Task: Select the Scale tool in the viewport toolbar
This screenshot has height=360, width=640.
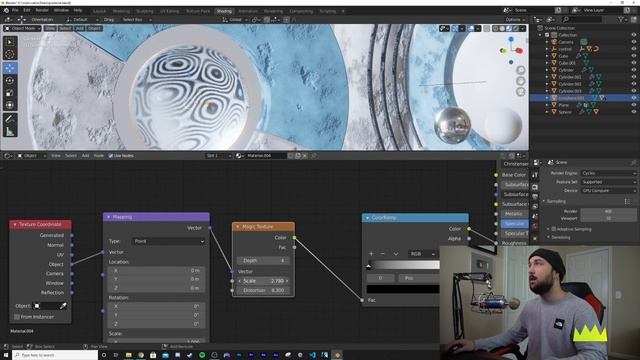Action: coord(10,93)
